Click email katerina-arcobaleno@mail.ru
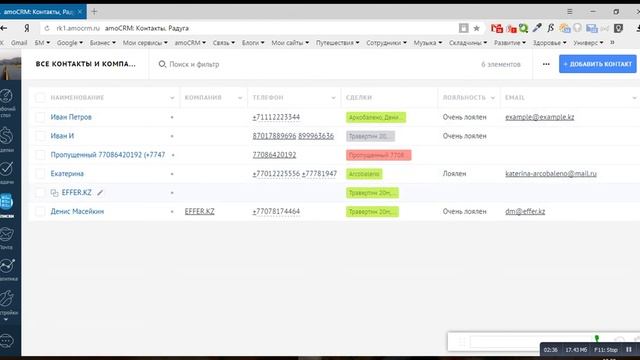The height and width of the screenshot is (360, 640). [551, 174]
